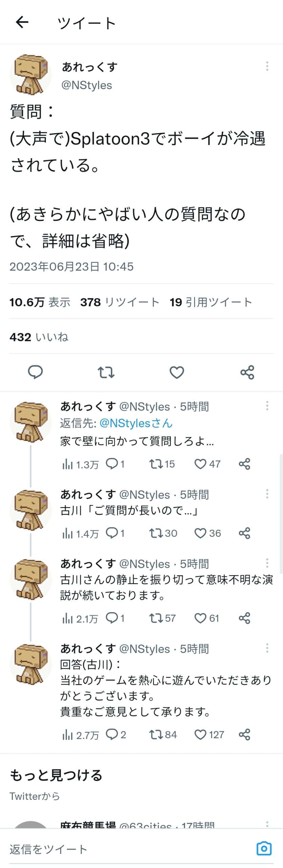Reply to the main tweet
The width and height of the screenshot is (283, 868).
click(x=35, y=372)
